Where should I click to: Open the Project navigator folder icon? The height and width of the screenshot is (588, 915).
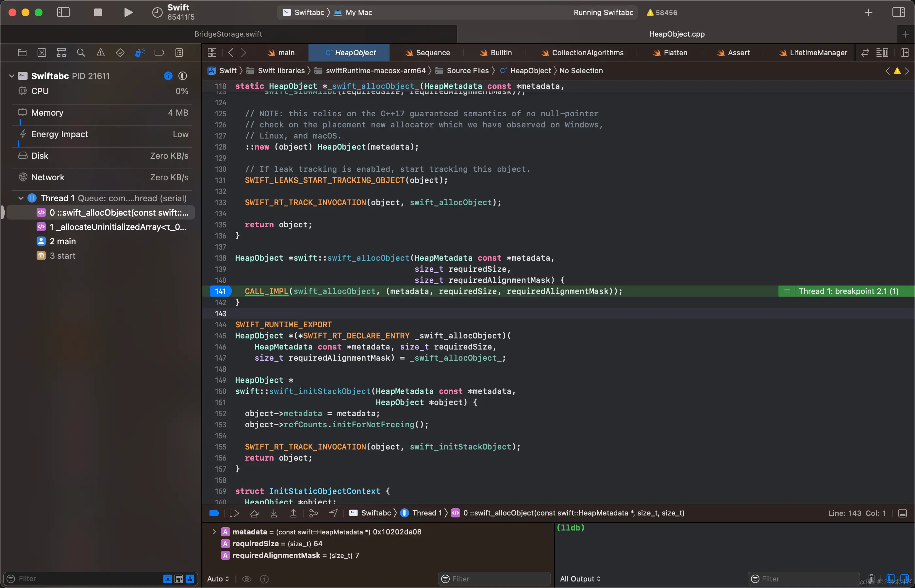(22, 53)
